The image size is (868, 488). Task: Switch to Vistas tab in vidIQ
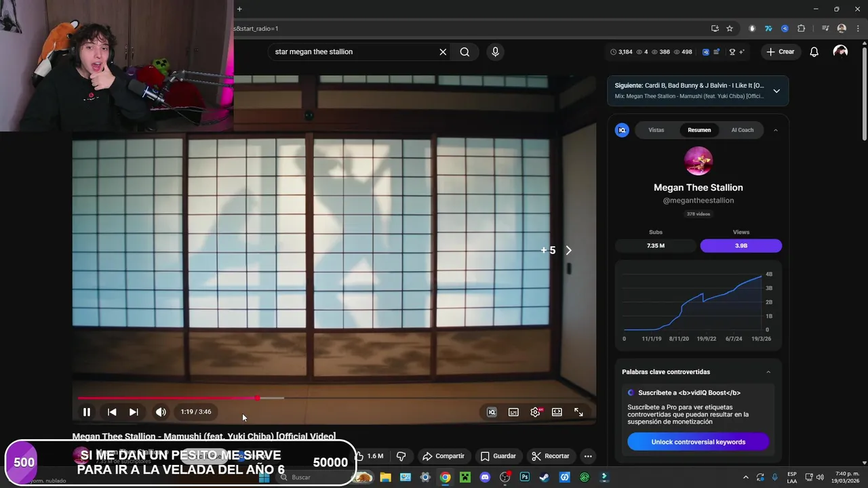656,130
